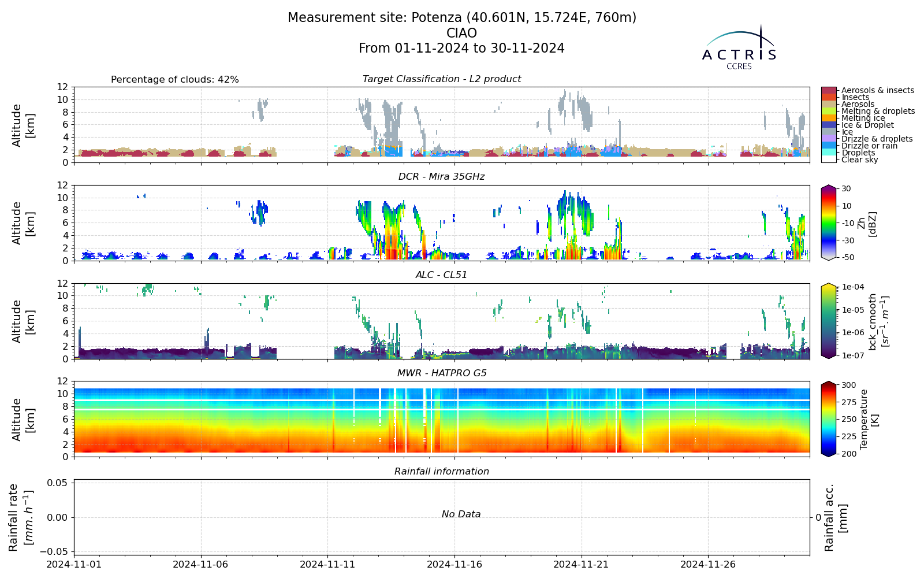Select the Ice legend color box
Image resolution: width=924 pixels, height=578 pixels.
click(829, 132)
